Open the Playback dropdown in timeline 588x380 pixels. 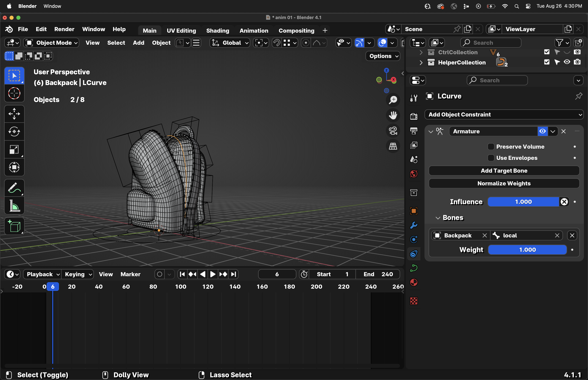[42, 274]
